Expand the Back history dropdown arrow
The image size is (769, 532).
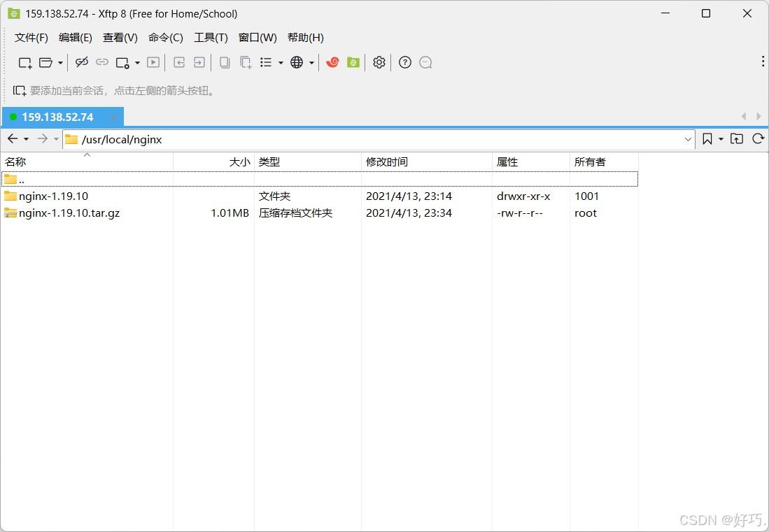[x=26, y=139]
